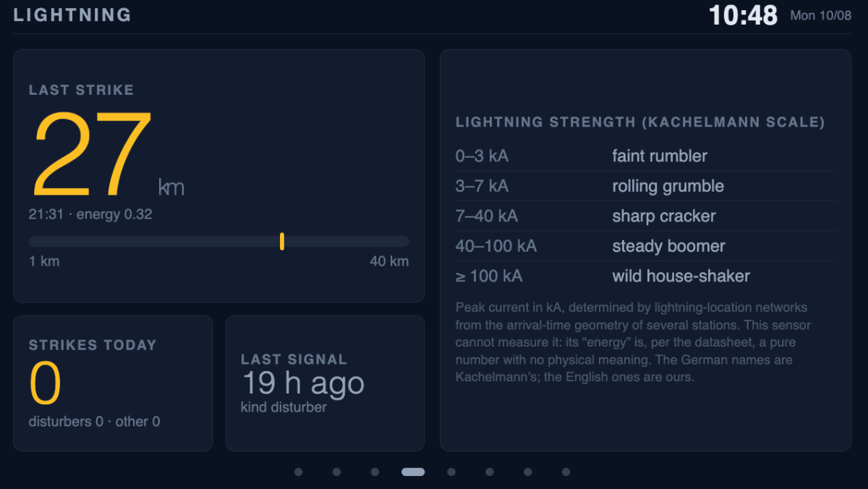Click the 10:48 clock display
The image size is (868, 489).
click(x=743, y=15)
